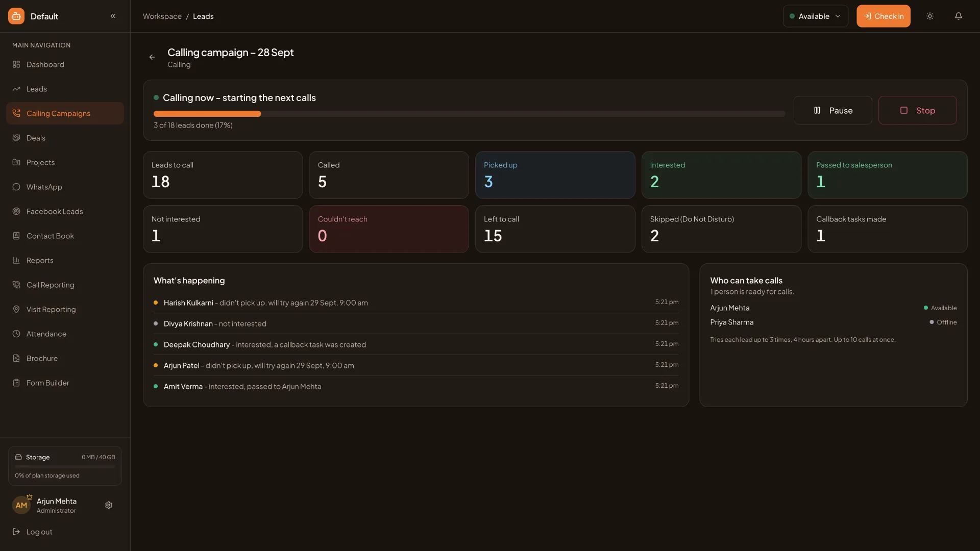Collapse the sidebar with double-chevron icon
The height and width of the screenshot is (551, 980).
tap(113, 16)
